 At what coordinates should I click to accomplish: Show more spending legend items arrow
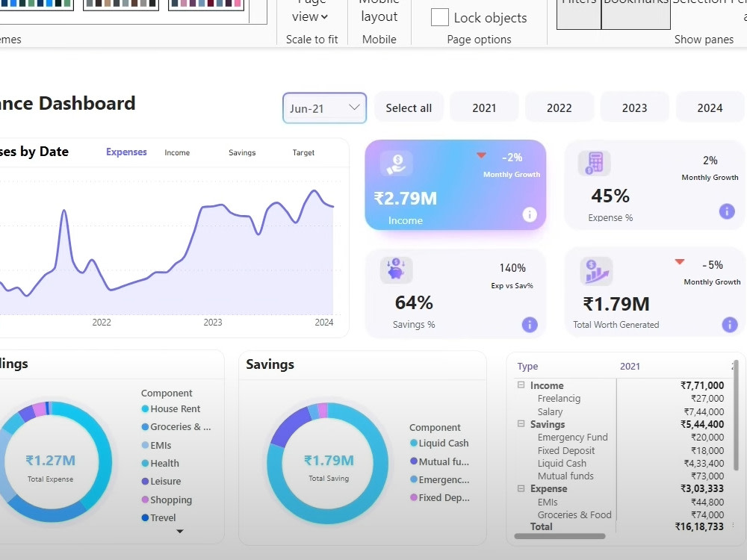(x=179, y=532)
